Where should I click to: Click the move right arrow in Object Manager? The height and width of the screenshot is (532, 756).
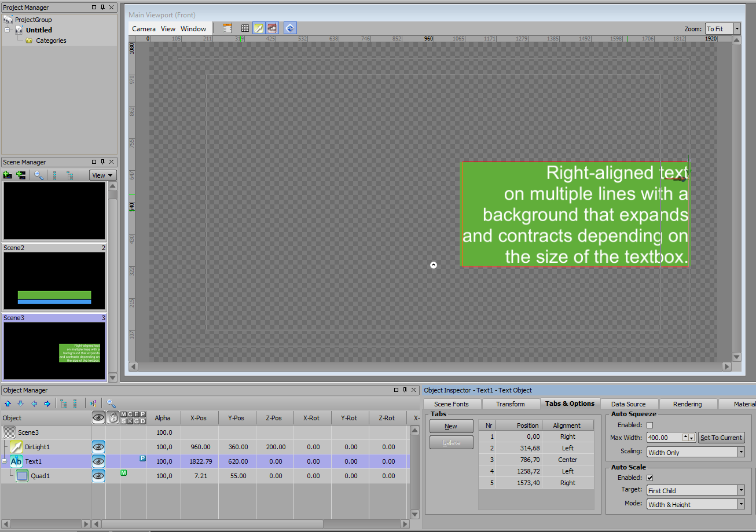[47, 403]
